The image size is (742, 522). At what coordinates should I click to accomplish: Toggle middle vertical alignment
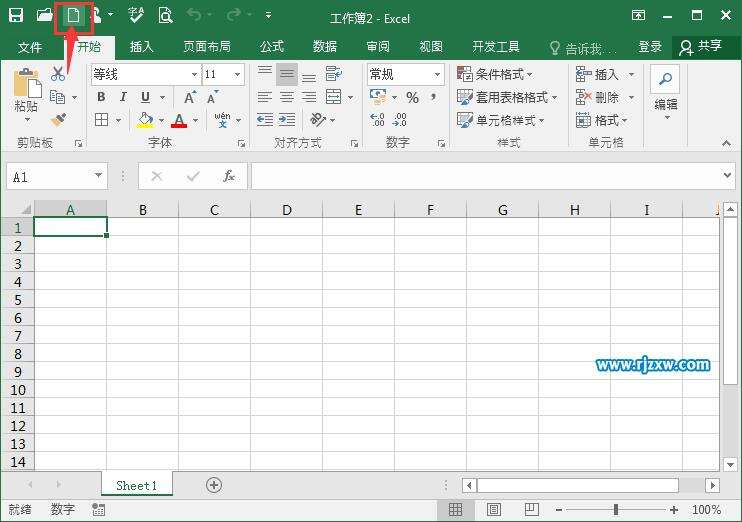click(x=287, y=73)
